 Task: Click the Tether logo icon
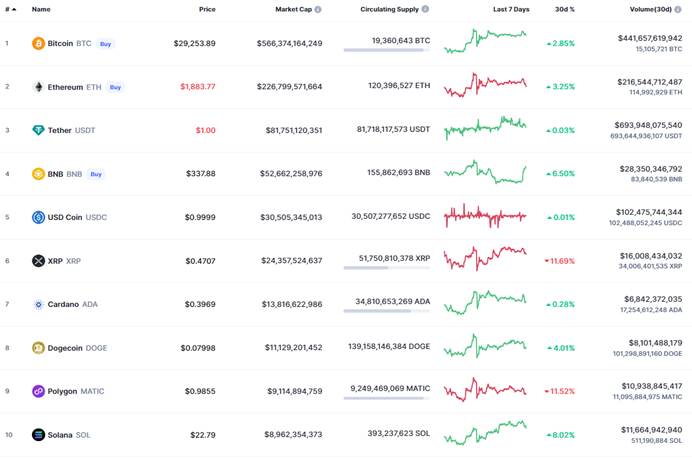[38, 130]
